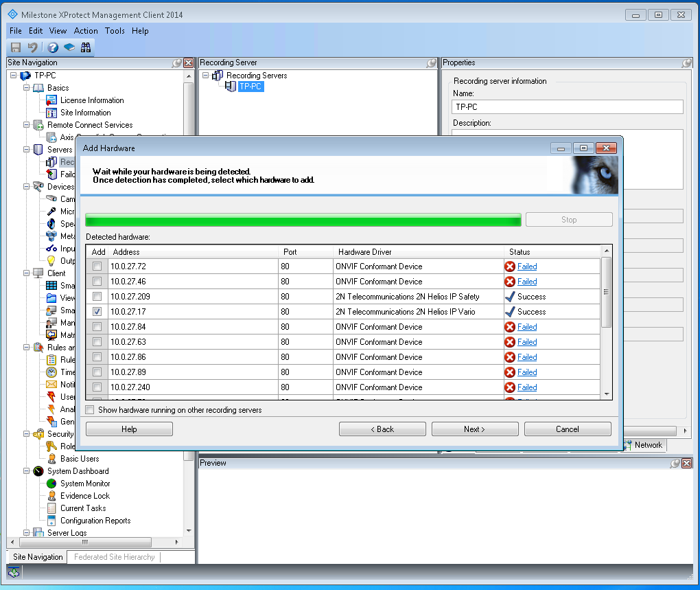Screen dimensions: 700x590
Task: Collapse Recording Servers node in middle pane
Action: click(206, 76)
